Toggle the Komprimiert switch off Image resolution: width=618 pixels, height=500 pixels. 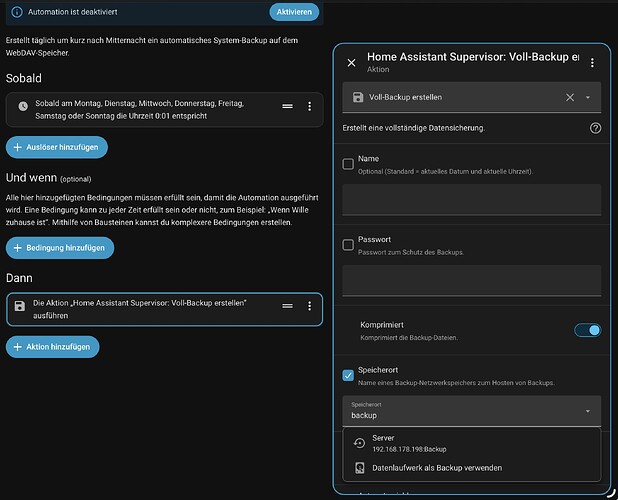pos(588,330)
